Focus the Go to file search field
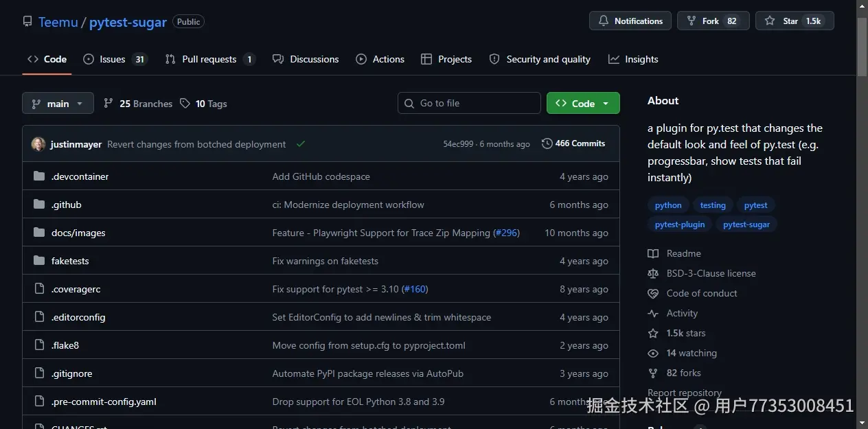Screen dimensions: 868x429 pos(469,103)
